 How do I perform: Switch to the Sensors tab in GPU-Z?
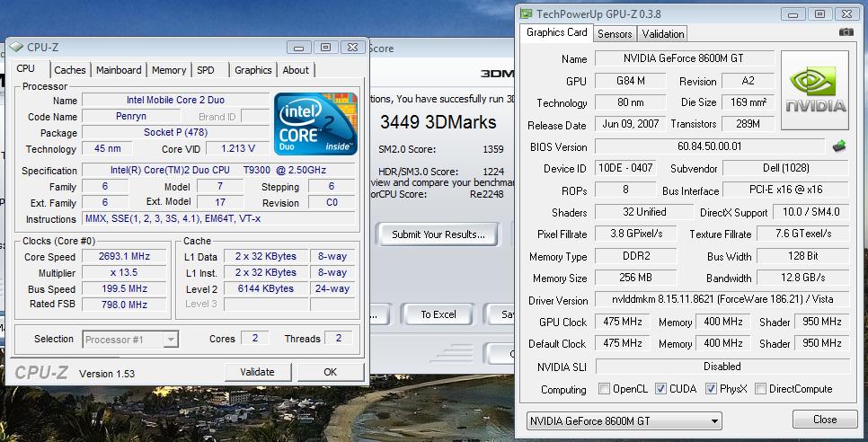click(615, 34)
